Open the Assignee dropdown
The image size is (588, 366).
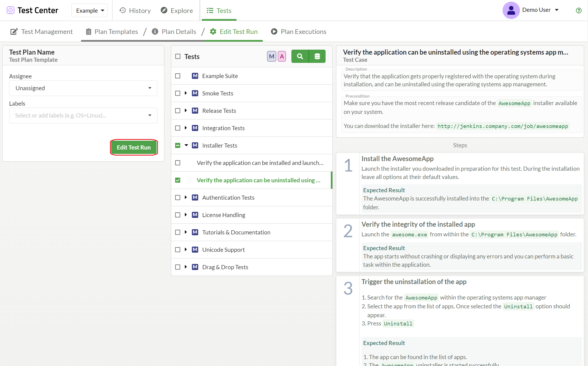pyautogui.click(x=83, y=88)
